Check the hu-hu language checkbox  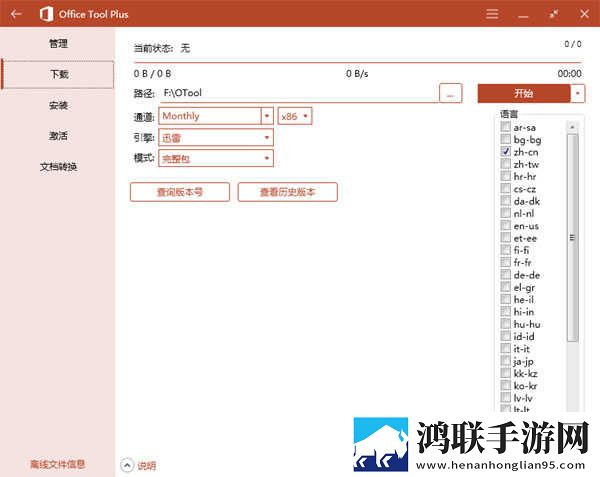pyautogui.click(x=505, y=323)
